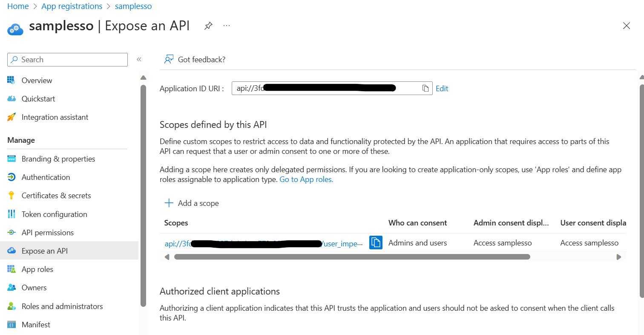The height and width of the screenshot is (335, 644).
Task: Click Edit next to Application ID URI
Action: (442, 88)
